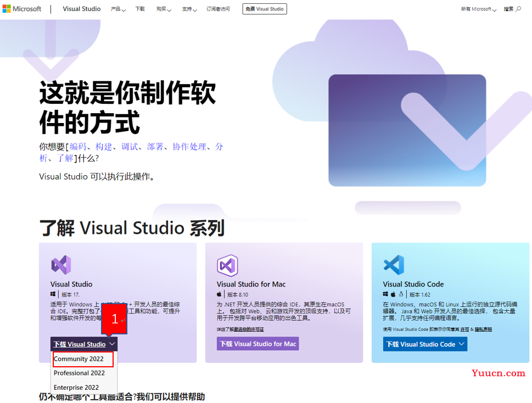Click Linux icon under Visual Studio Code
This screenshot has height=403, width=532.
[401, 294]
